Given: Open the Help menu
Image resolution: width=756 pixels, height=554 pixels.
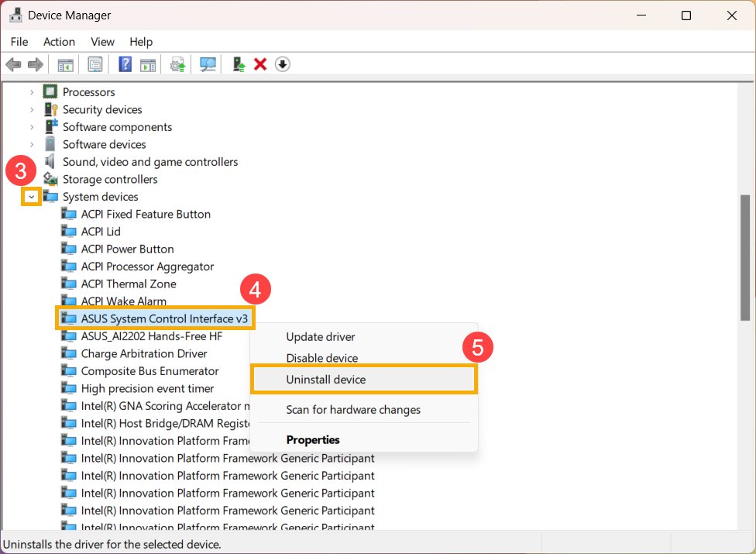Looking at the screenshot, I should [x=141, y=42].
